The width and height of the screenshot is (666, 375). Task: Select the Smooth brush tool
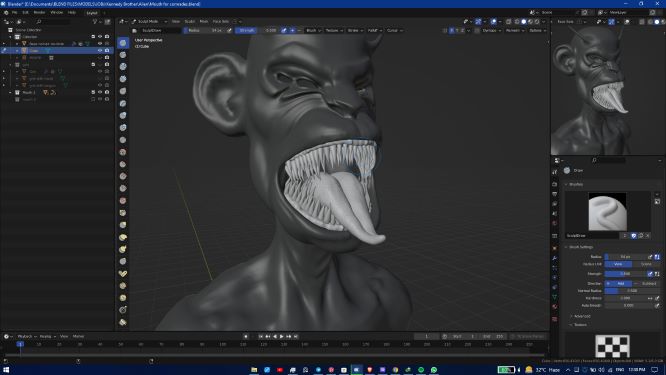[x=123, y=152]
